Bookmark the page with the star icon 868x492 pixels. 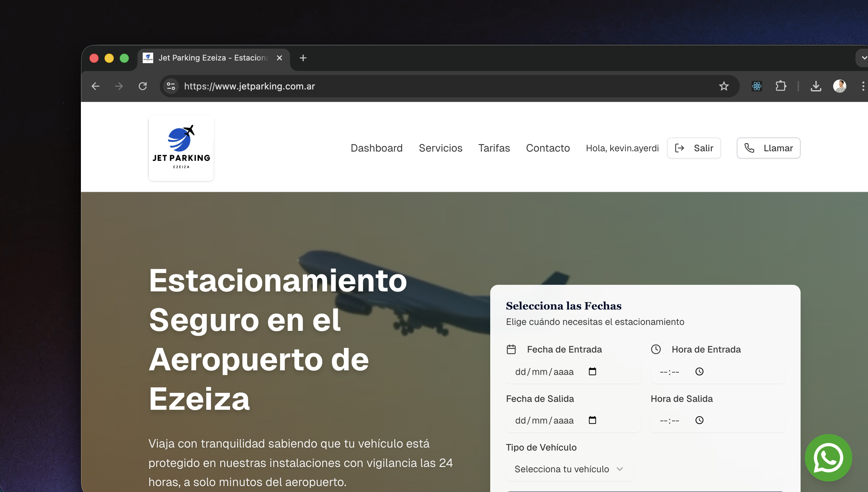point(724,86)
